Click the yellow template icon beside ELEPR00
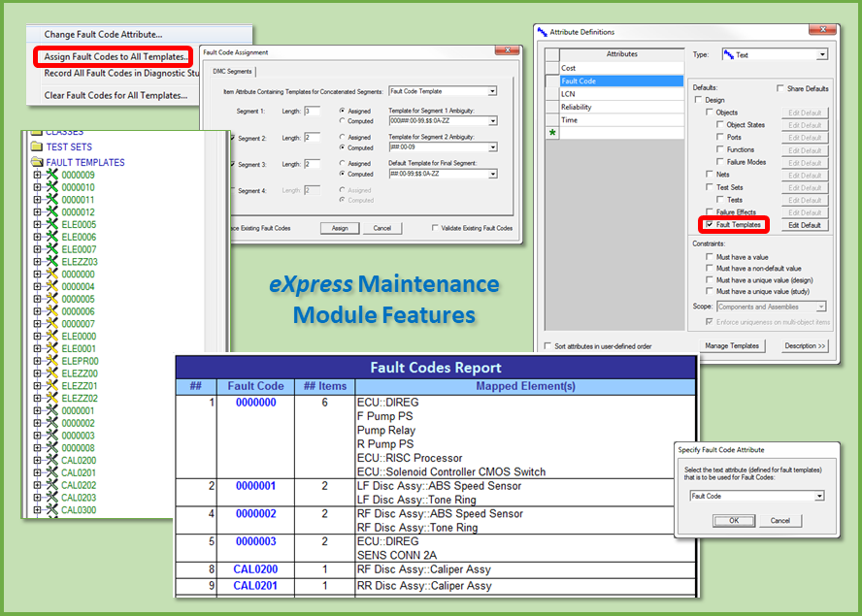The height and width of the screenshot is (616, 862). tap(52, 361)
